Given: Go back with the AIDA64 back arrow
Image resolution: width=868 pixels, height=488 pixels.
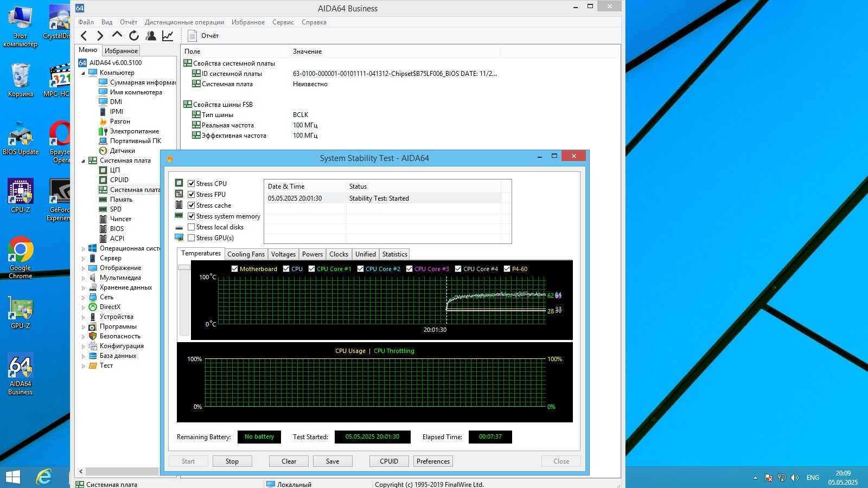Looking at the screenshot, I should (x=84, y=36).
